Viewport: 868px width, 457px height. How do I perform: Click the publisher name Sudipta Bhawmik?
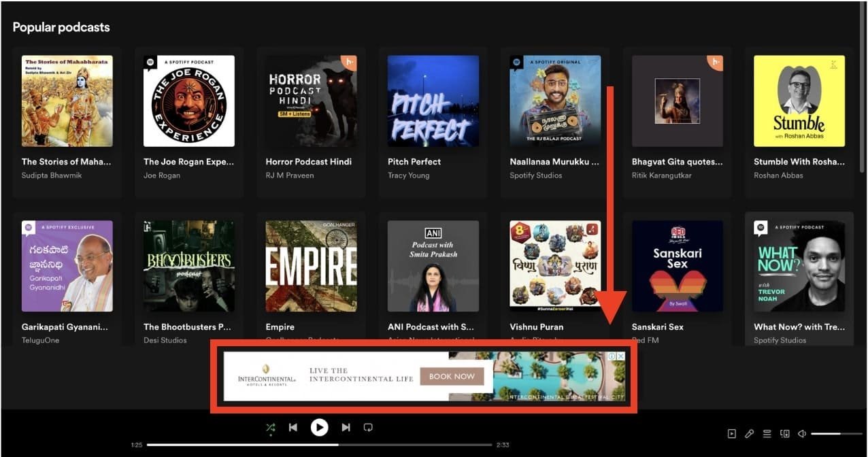click(x=51, y=175)
